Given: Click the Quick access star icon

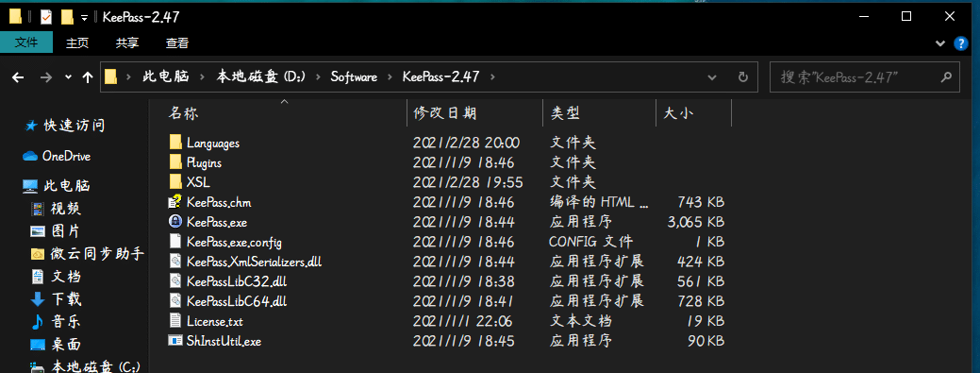Looking at the screenshot, I should (x=30, y=126).
